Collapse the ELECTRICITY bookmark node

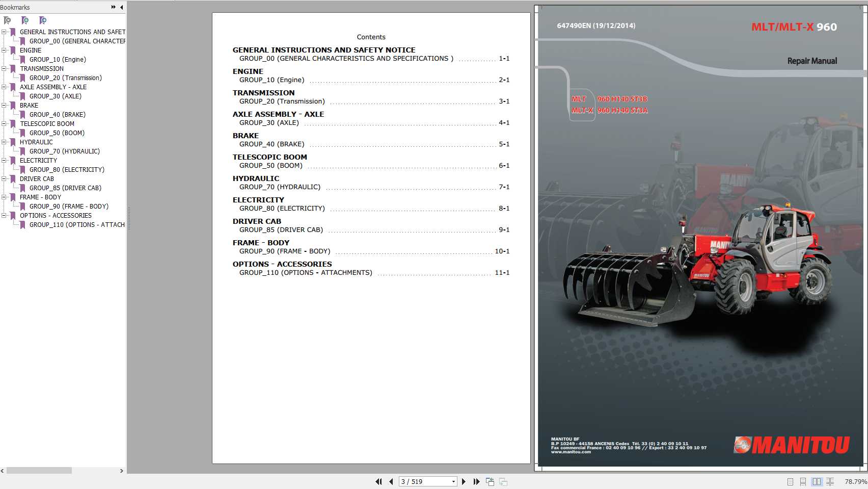point(4,160)
